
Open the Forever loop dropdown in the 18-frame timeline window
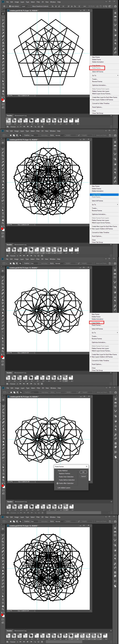pos(14,642)
